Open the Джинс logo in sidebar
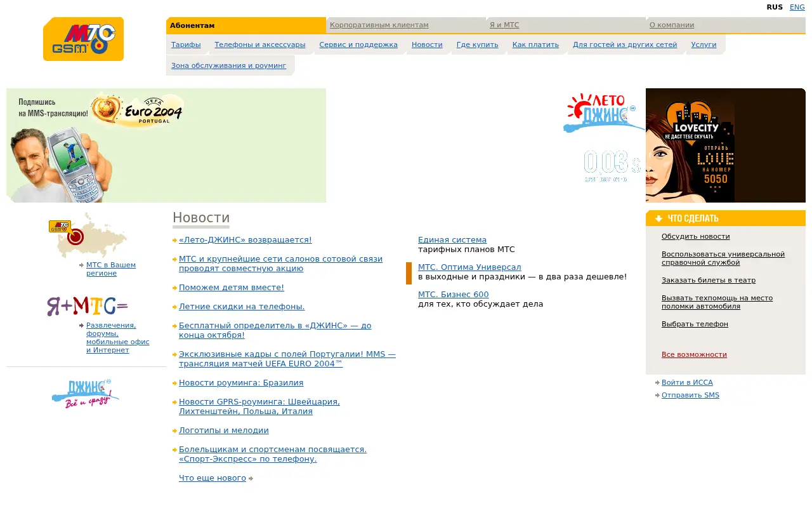This screenshot has width=812, height=508. click(x=86, y=394)
